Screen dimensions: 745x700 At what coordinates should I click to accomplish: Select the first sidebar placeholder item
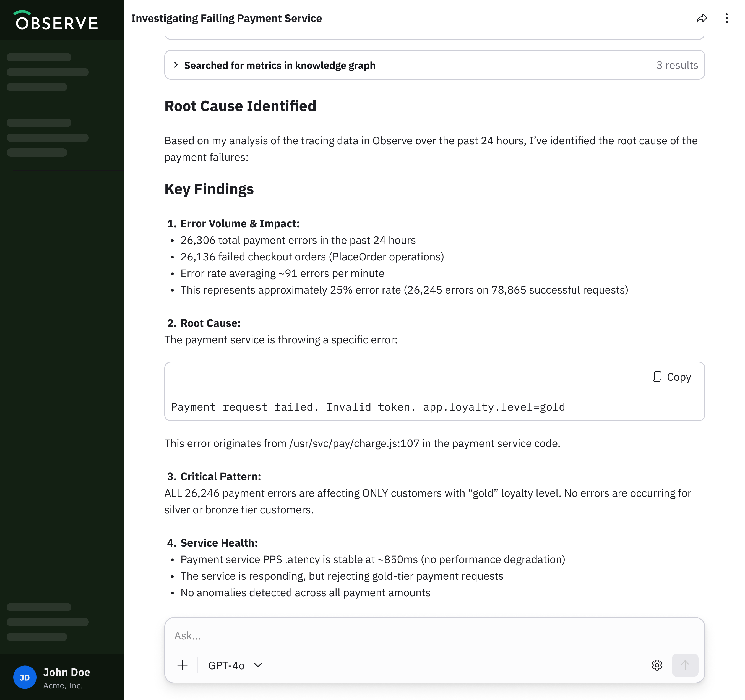(x=39, y=57)
